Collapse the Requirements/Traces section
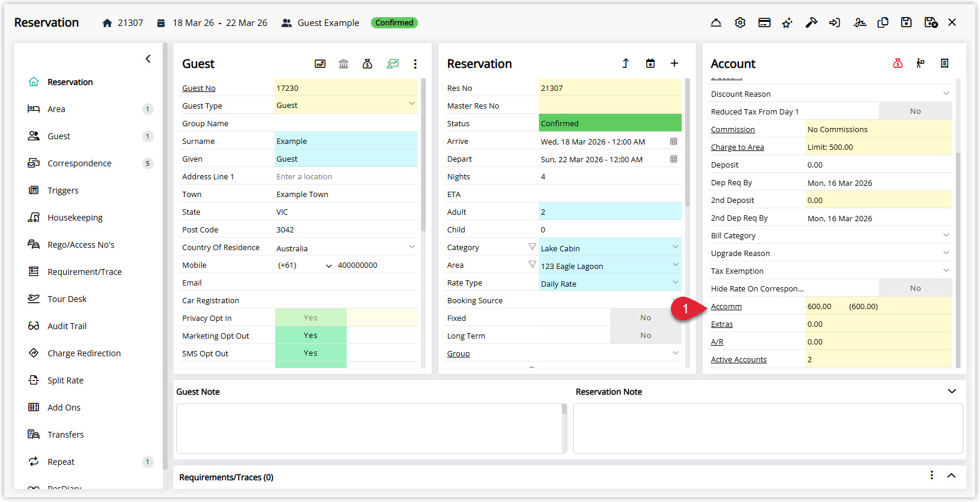This screenshot has height=502, width=980. 951,475
